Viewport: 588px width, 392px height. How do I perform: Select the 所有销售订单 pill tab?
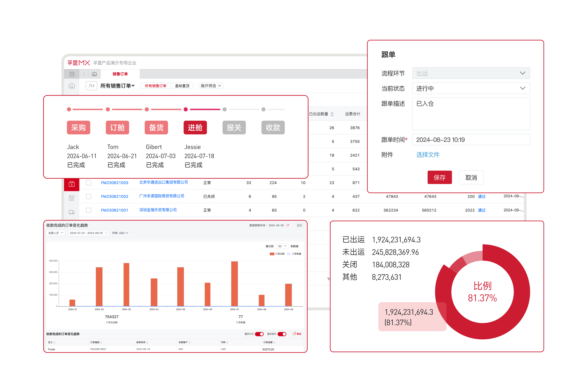tap(155, 86)
